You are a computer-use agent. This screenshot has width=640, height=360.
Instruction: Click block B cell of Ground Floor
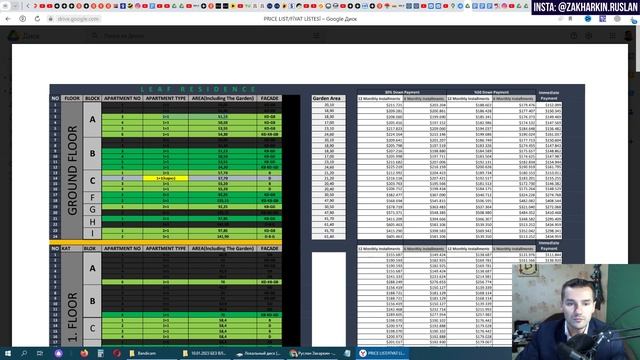pyautogui.click(x=92, y=153)
